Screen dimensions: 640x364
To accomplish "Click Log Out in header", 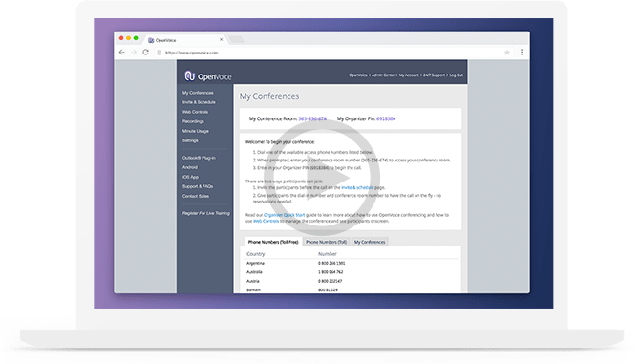I will 457,75.
